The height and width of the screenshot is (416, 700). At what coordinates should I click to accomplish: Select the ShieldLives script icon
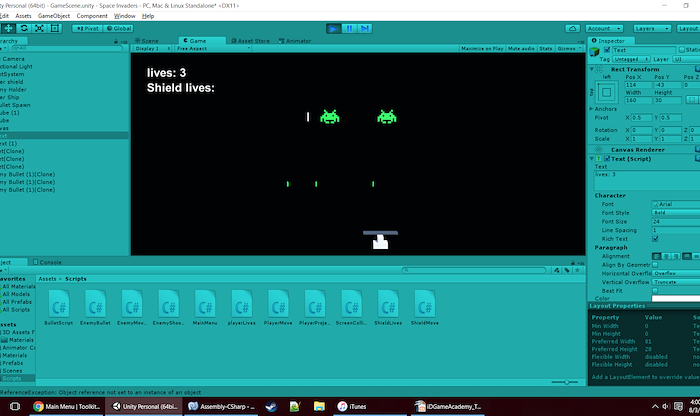pyautogui.click(x=388, y=304)
